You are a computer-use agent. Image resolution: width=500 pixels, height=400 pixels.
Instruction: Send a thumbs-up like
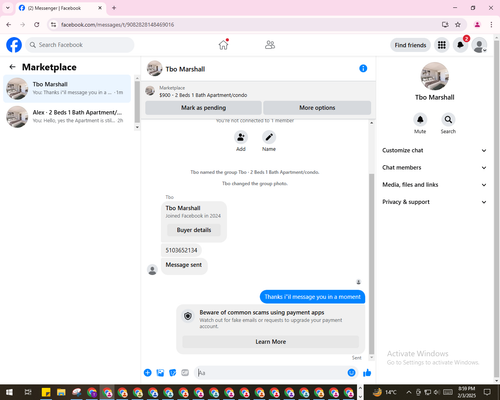tap(367, 373)
